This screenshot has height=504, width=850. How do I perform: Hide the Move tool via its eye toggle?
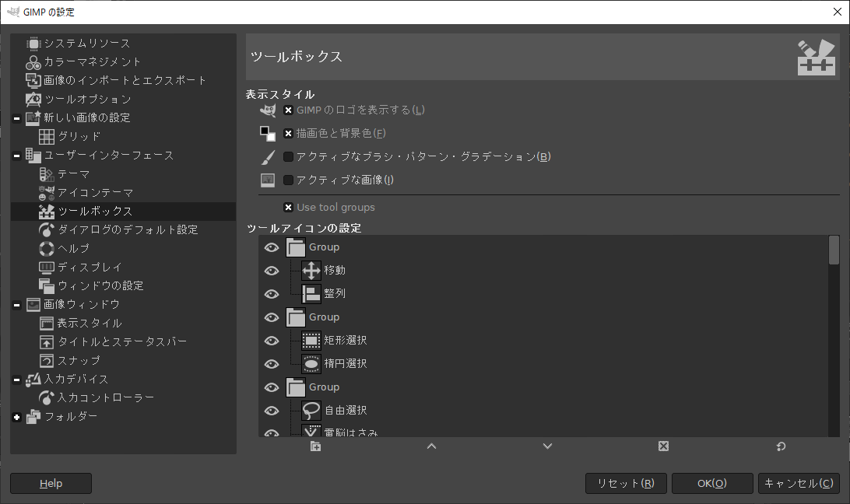coord(272,270)
